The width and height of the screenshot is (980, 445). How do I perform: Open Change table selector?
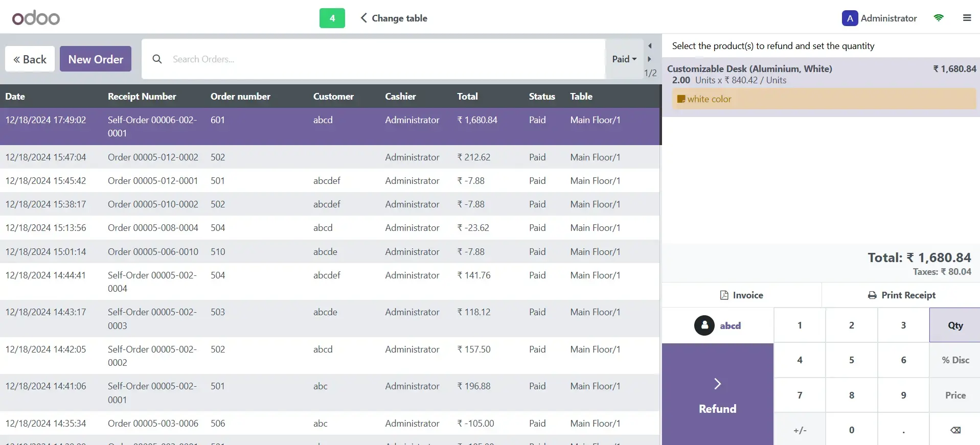point(394,18)
